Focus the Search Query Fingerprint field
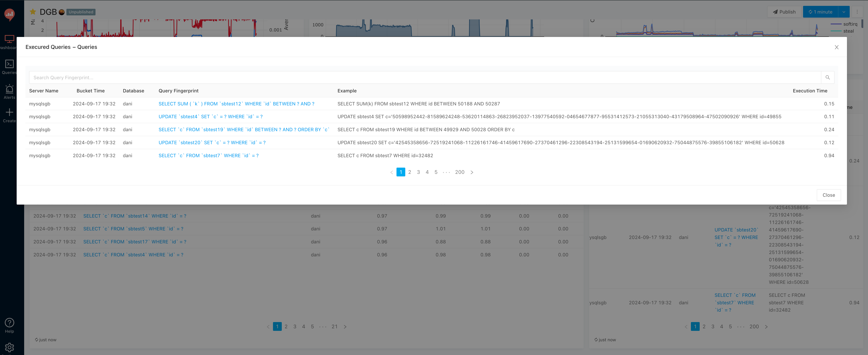Screen dimensions: 868x355 pos(425,78)
